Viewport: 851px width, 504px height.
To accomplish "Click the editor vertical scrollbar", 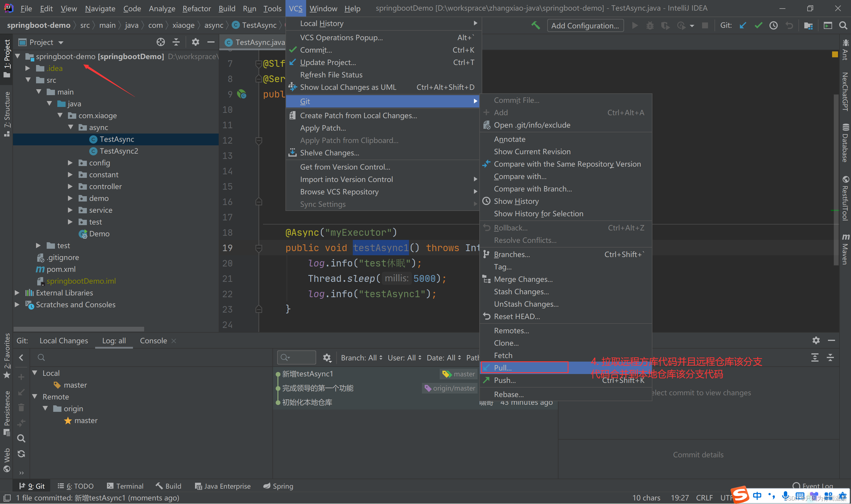I will (836, 180).
